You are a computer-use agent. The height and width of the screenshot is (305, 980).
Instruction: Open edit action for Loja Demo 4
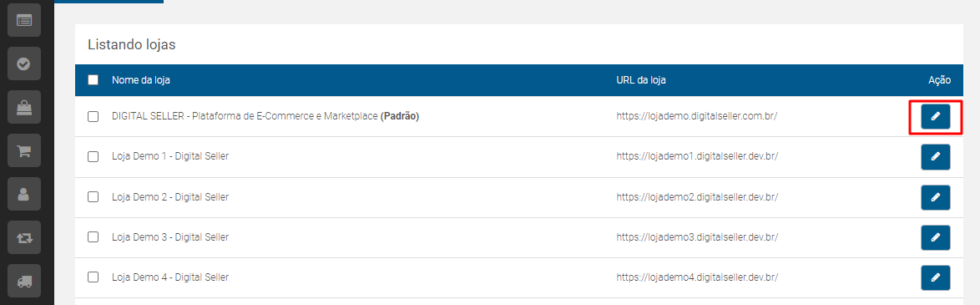click(x=935, y=277)
